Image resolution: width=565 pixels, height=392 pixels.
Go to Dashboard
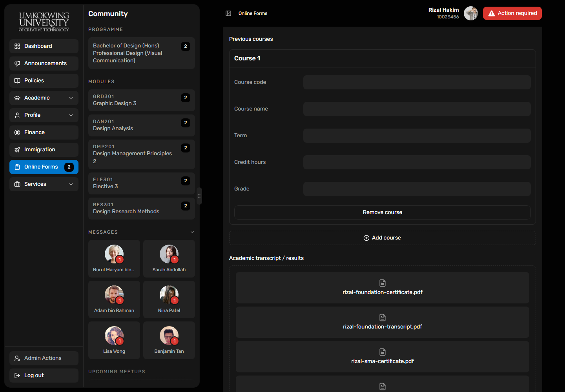(44, 46)
